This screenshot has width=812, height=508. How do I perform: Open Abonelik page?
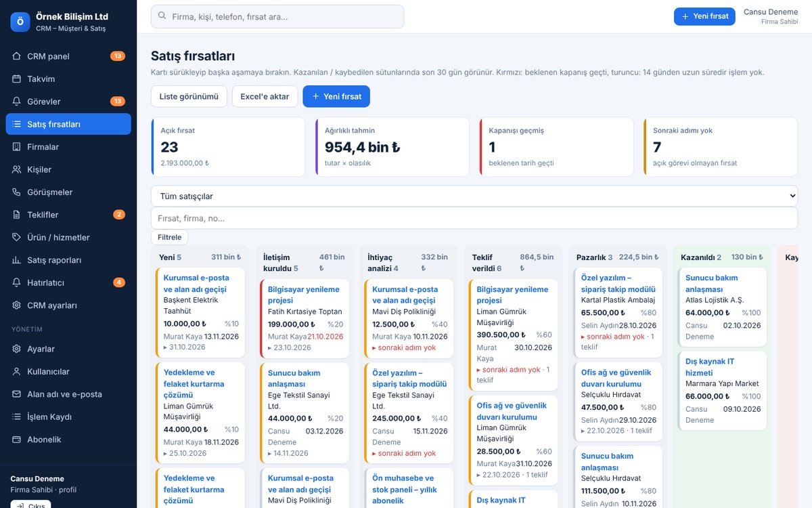pos(68,440)
